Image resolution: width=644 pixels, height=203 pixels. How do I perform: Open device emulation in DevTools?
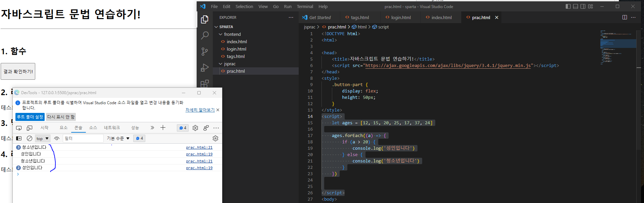coord(30,128)
